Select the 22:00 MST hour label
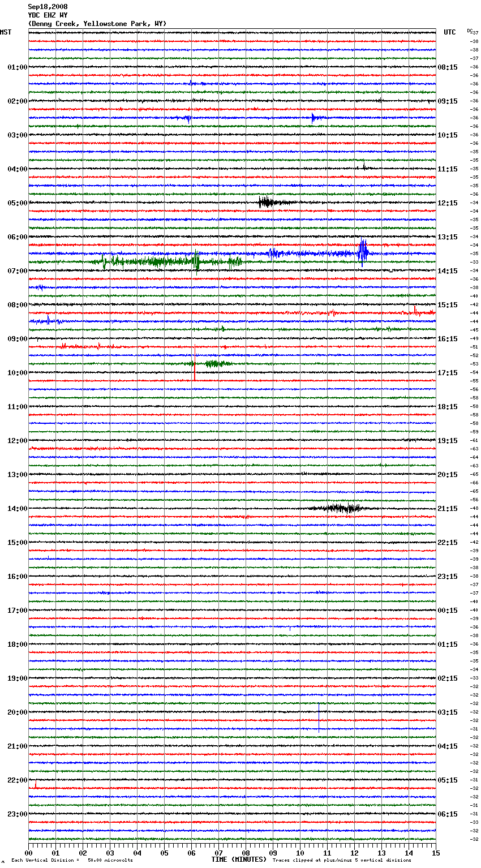The width and height of the screenshot is (481, 868). [18, 780]
